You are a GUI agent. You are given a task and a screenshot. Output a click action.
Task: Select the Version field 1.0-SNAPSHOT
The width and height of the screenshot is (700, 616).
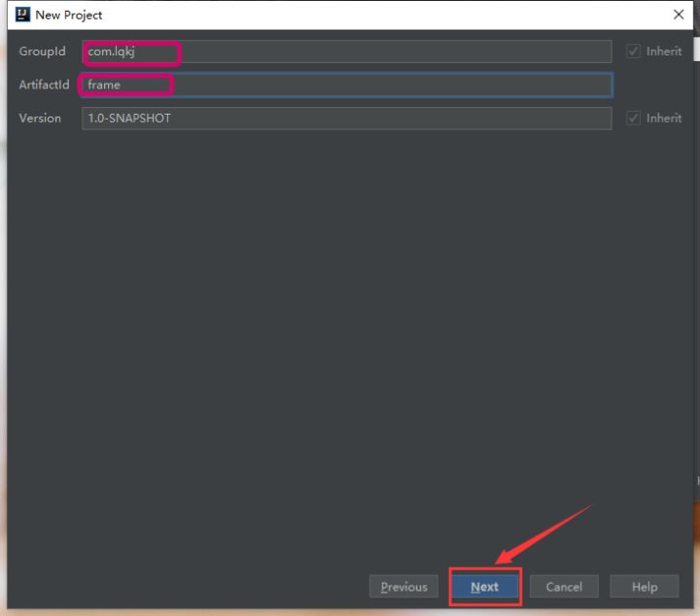(347, 119)
